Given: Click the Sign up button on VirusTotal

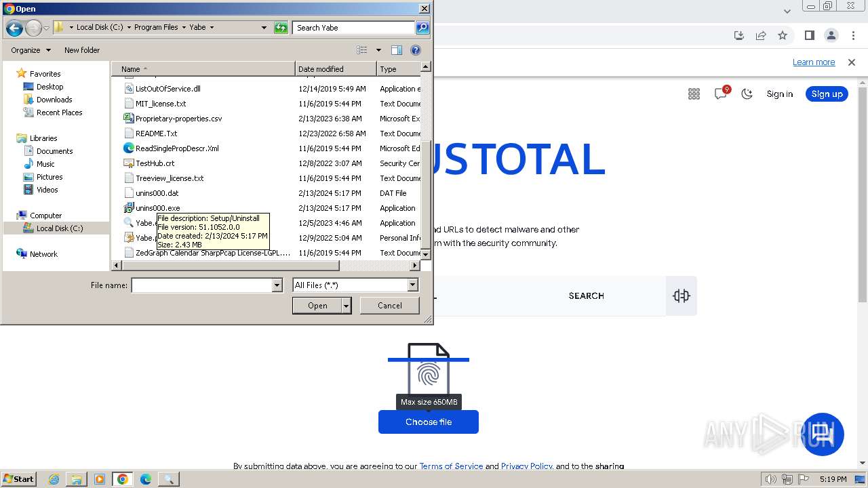Looking at the screenshot, I should tap(827, 94).
